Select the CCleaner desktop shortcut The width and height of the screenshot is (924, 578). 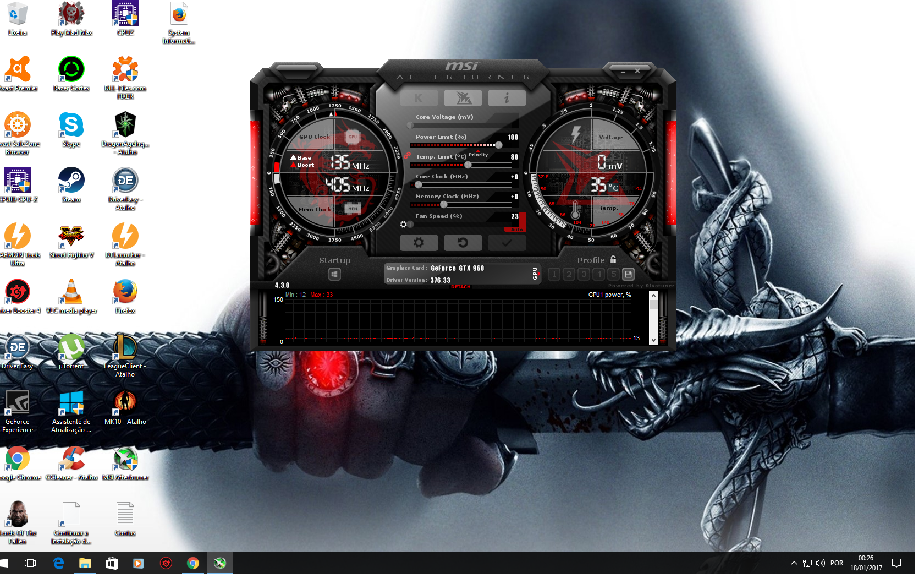pyautogui.click(x=71, y=464)
